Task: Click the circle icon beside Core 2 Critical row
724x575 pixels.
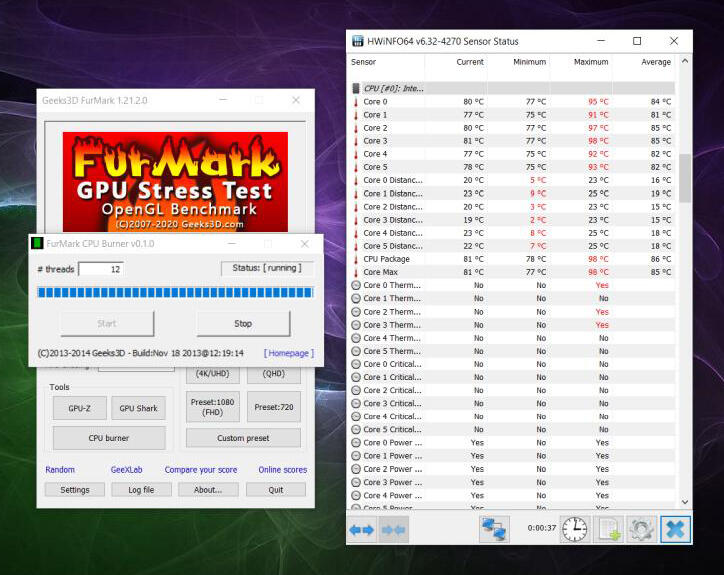Action: (356, 390)
